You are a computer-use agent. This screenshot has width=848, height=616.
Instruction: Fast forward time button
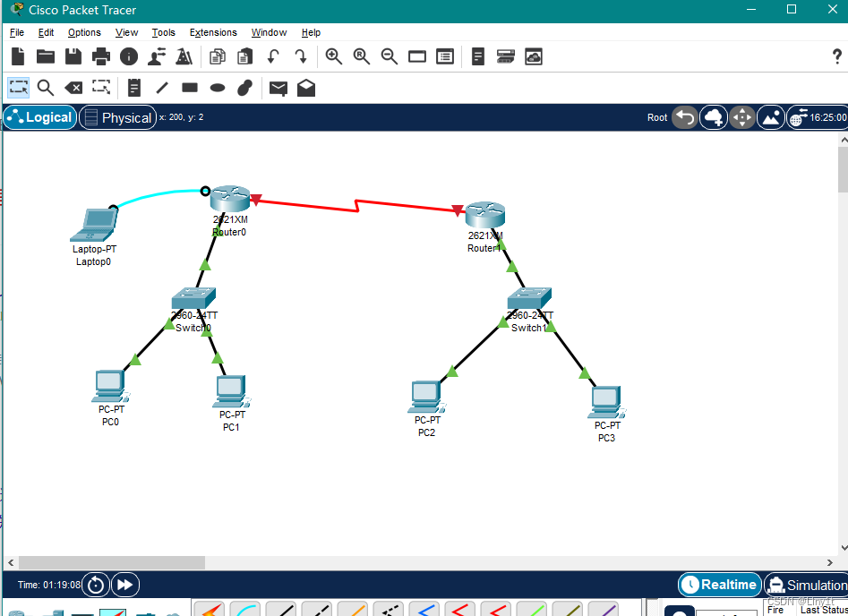pyautogui.click(x=125, y=585)
